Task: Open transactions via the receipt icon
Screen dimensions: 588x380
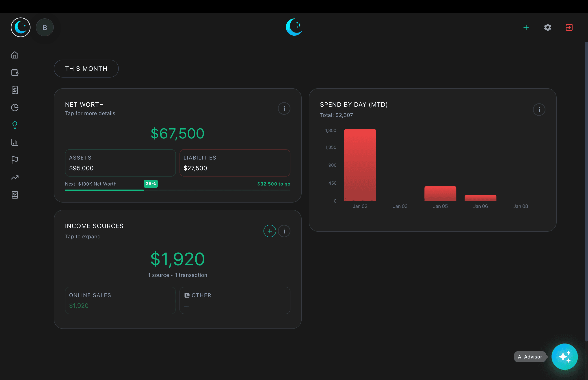Action: (15, 90)
